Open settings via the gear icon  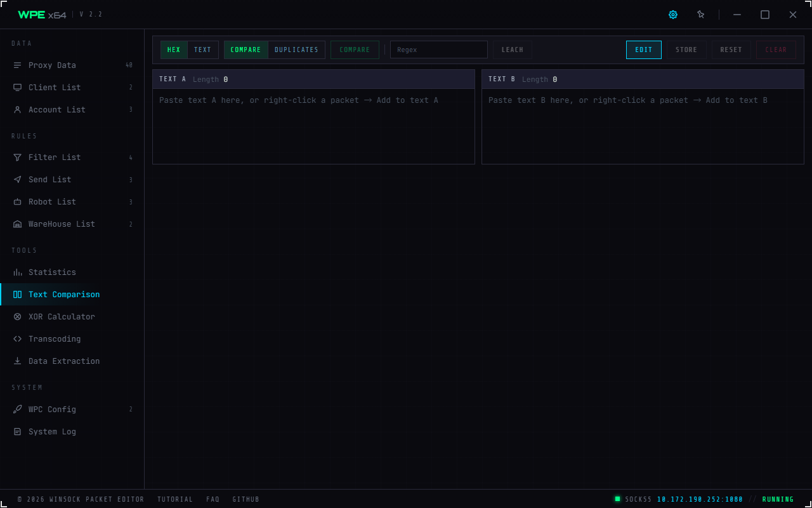point(673,15)
